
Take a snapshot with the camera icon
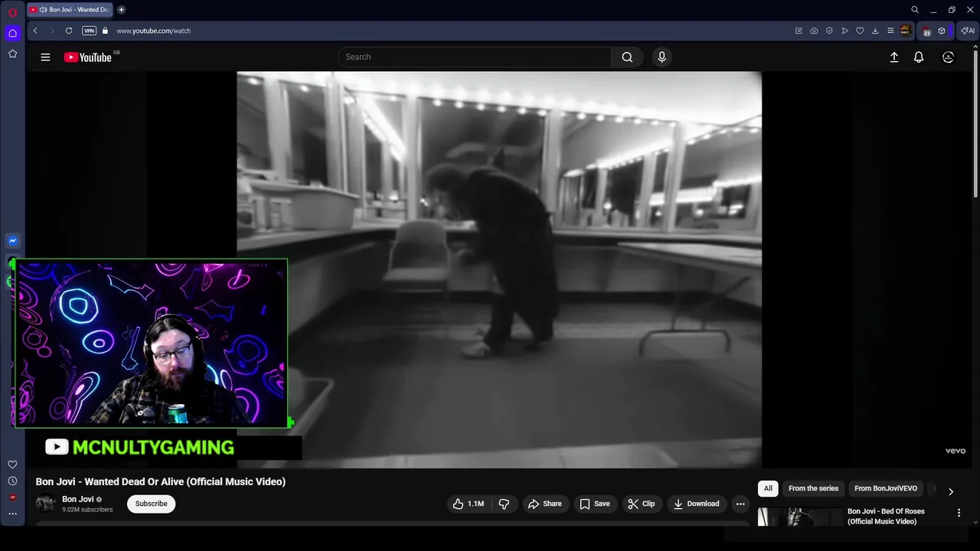814,31
